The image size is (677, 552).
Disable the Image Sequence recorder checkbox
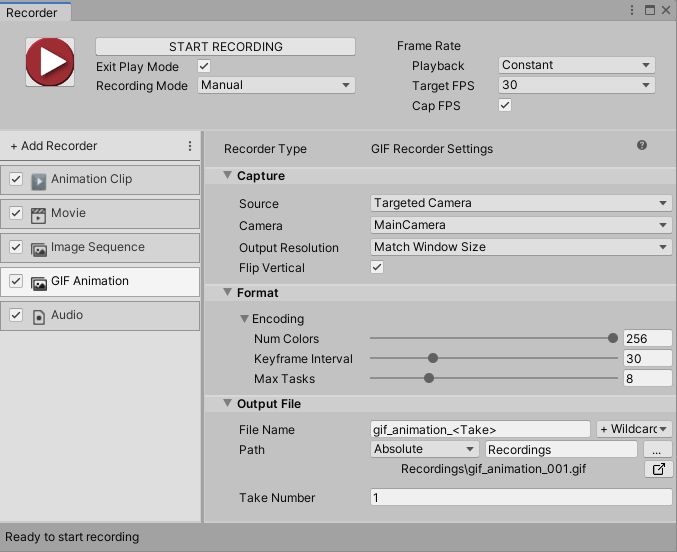(x=16, y=247)
